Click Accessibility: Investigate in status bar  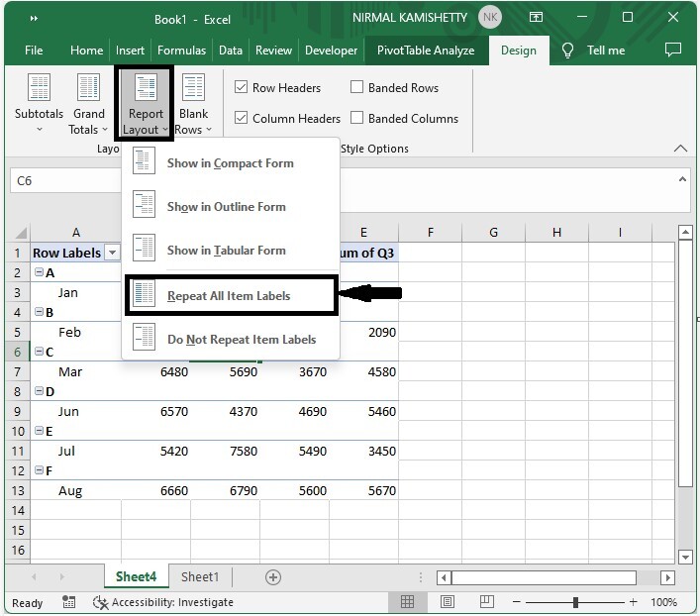point(163,602)
